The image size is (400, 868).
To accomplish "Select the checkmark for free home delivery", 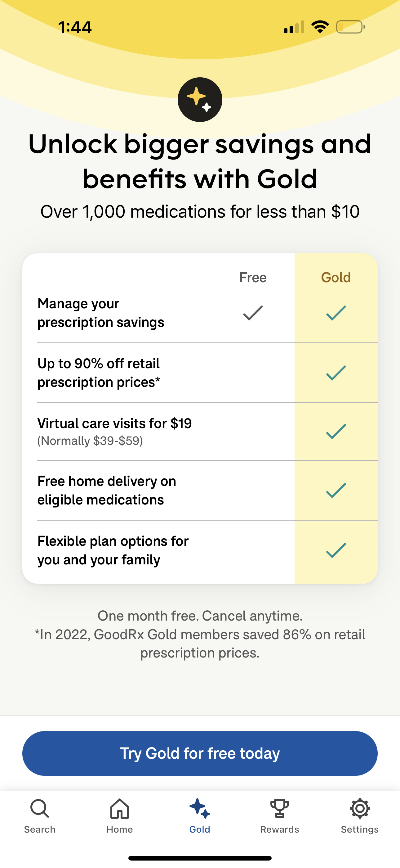I will (x=336, y=490).
